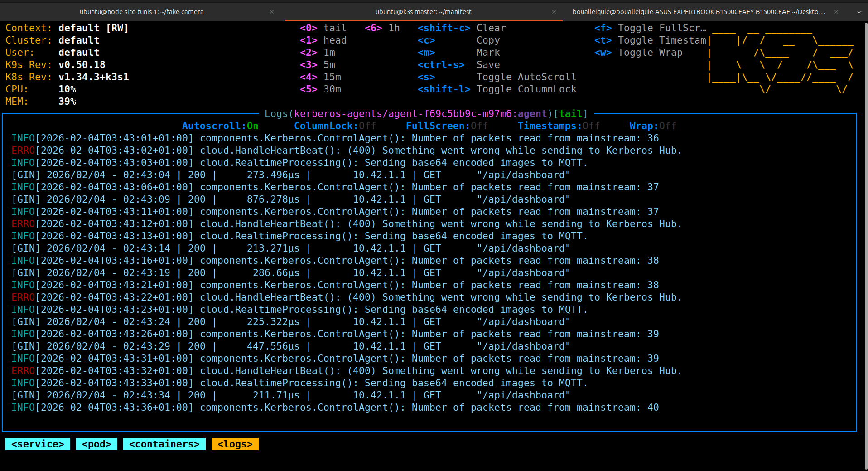868x471 pixels.
Task: Select the <3> 5m log range
Action: tap(317, 65)
